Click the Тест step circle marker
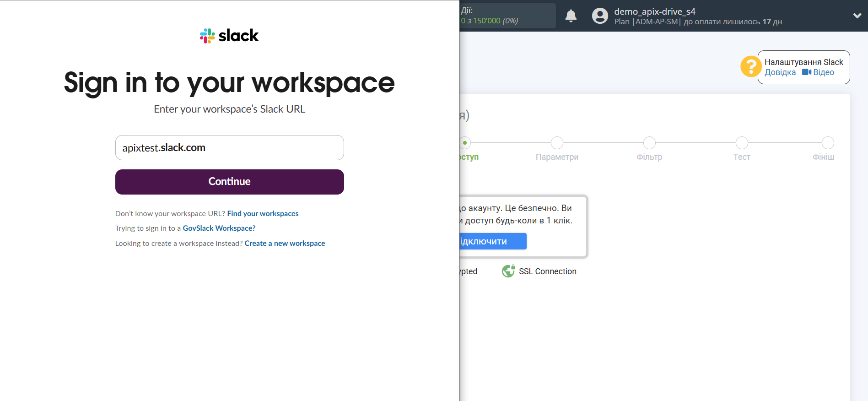The height and width of the screenshot is (401, 868). pos(742,143)
